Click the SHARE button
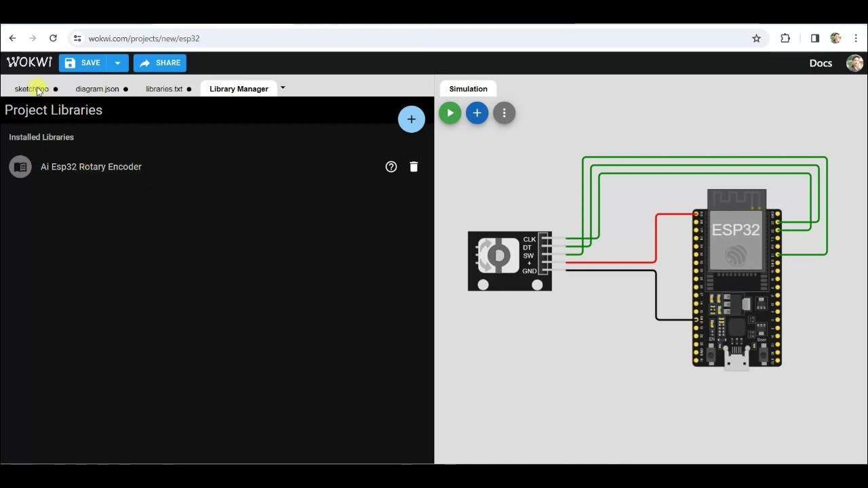The image size is (868, 488). (160, 63)
